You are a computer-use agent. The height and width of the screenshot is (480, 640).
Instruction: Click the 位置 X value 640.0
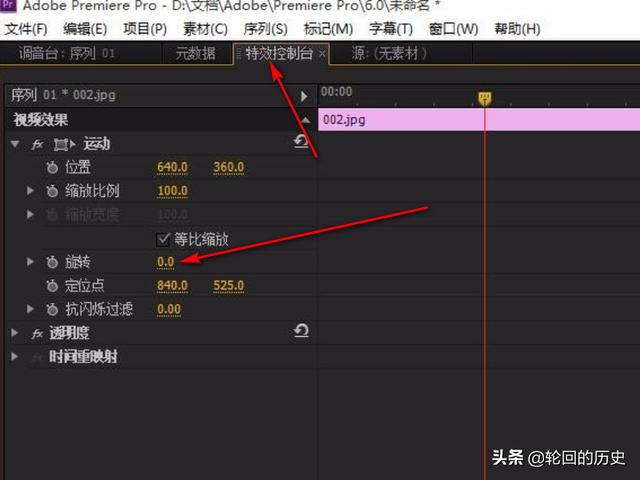[x=173, y=167]
